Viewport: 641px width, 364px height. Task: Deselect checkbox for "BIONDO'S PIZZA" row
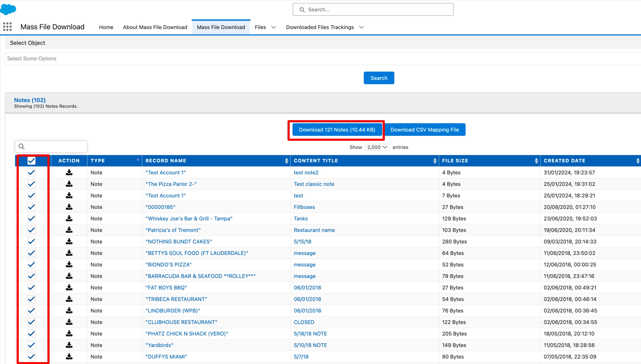31,264
